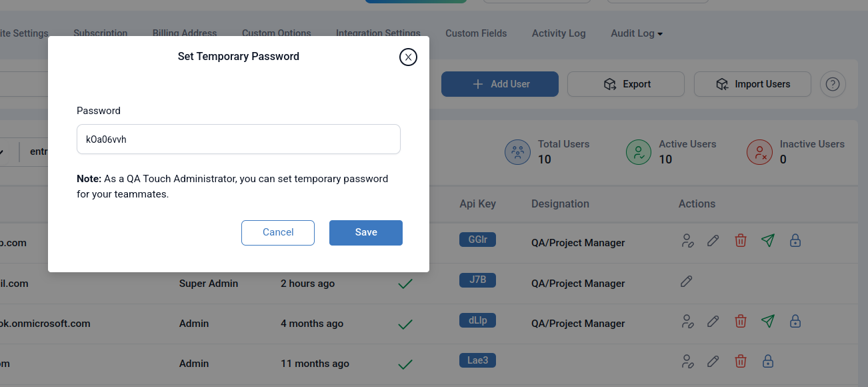The width and height of the screenshot is (868, 387).
Task: Export the users list
Action: 625,84
